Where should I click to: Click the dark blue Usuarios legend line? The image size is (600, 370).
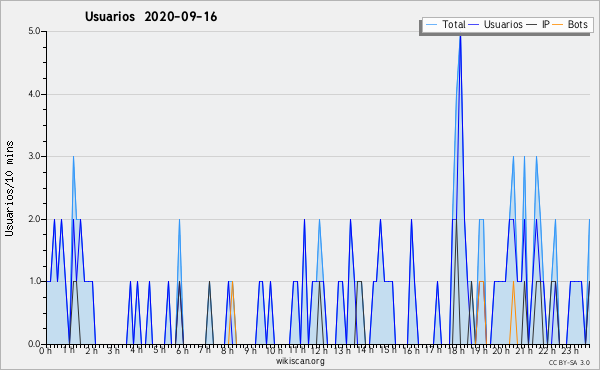[474, 25]
